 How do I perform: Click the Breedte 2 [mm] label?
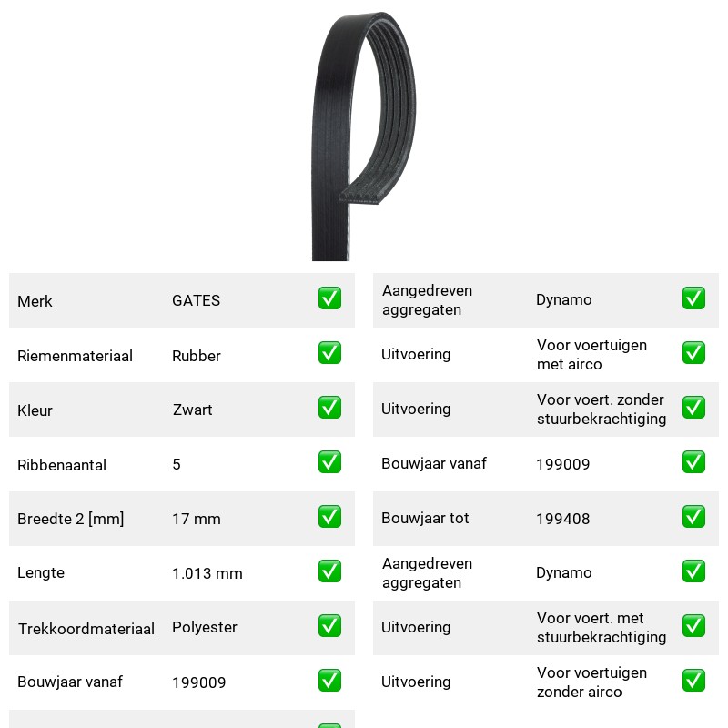pyautogui.click(x=71, y=519)
